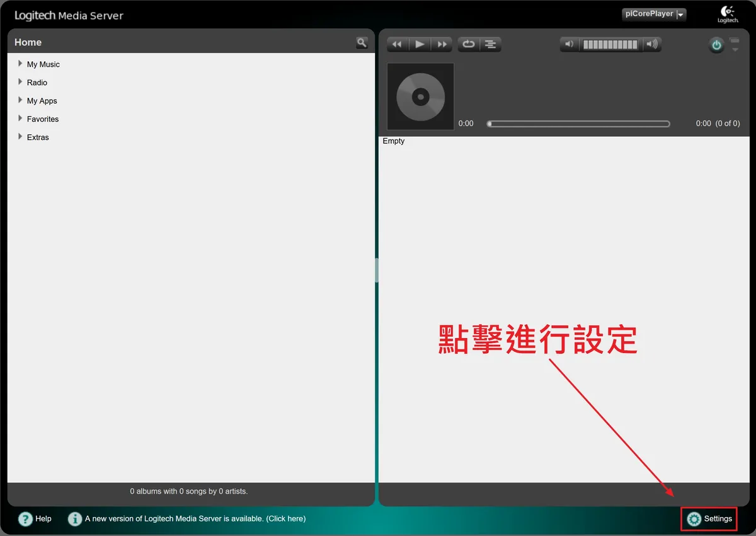Screen dimensions: 756x536
Task: Open the Settings text link
Action: 718,519
